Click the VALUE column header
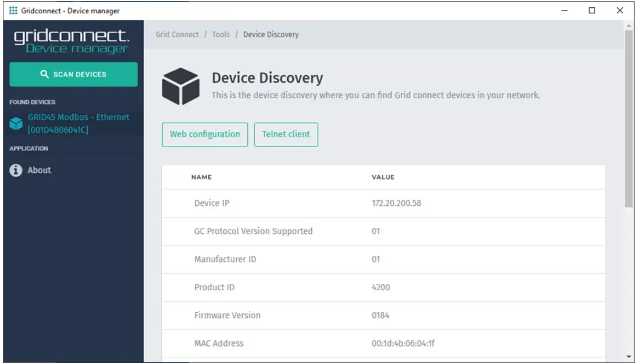637x364 pixels. pos(383,177)
